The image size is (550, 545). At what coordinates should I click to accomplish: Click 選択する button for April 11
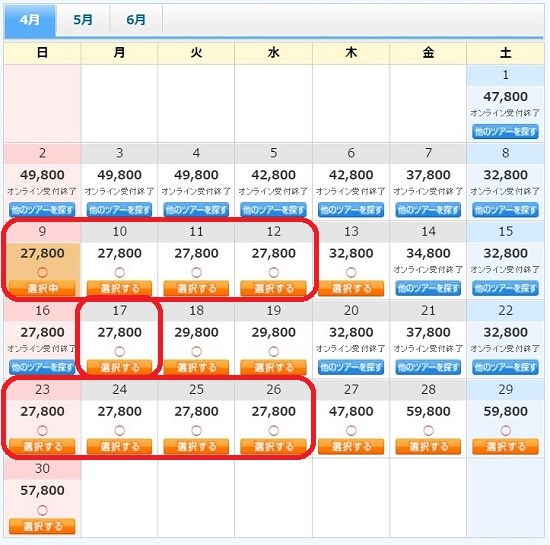196,288
